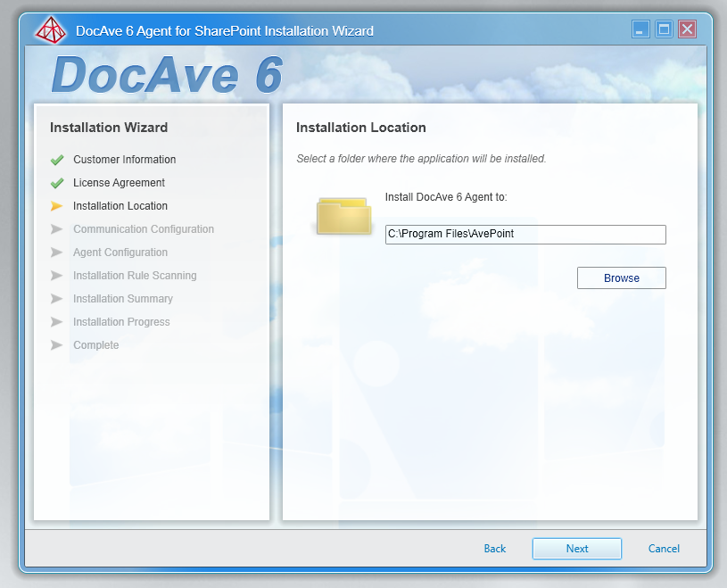Click the gray arrow beside Installation Progress
The height and width of the screenshot is (588, 727).
coord(55,321)
